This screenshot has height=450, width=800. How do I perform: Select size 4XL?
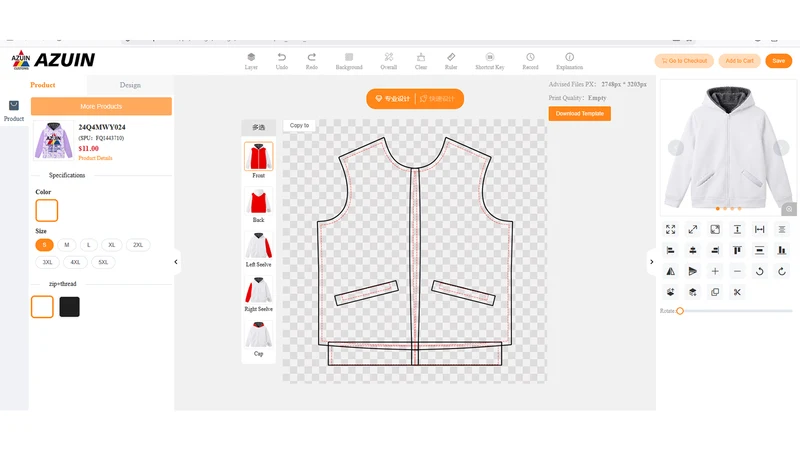[76, 262]
